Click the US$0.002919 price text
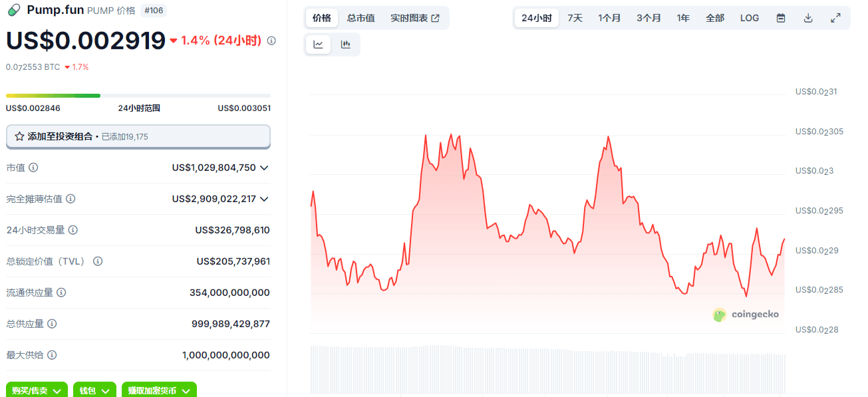Screen dimensions: 868x397 [x=86, y=41]
